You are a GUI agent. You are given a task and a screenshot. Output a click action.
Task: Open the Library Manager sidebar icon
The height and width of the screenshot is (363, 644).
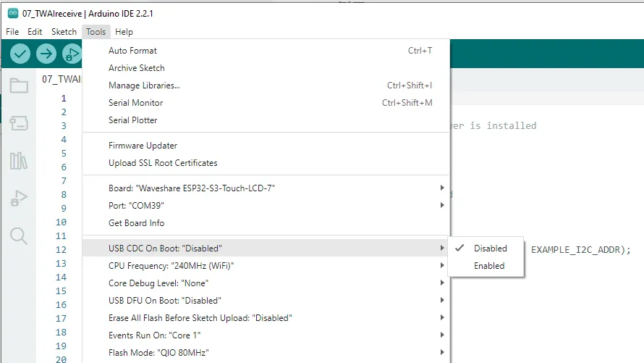[x=19, y=161]
